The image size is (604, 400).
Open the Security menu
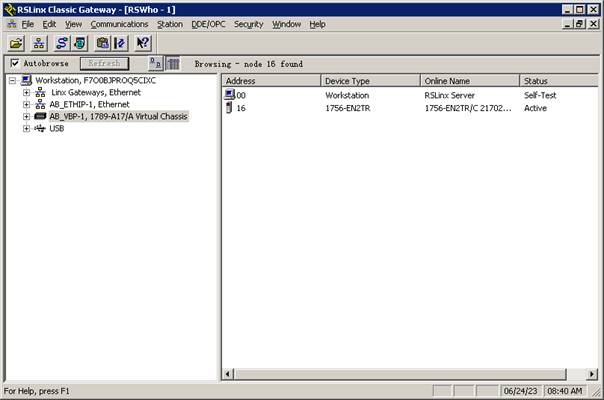click(249, 24)
